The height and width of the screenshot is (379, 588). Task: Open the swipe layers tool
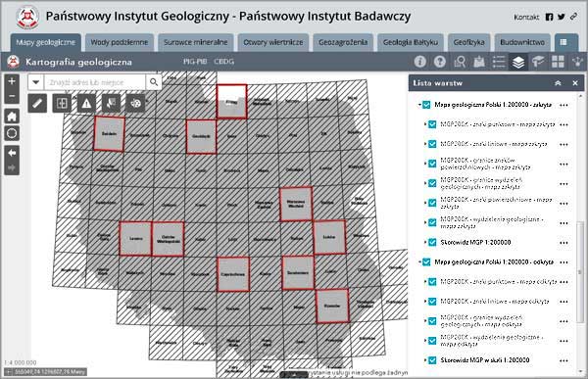coord(62,103)
